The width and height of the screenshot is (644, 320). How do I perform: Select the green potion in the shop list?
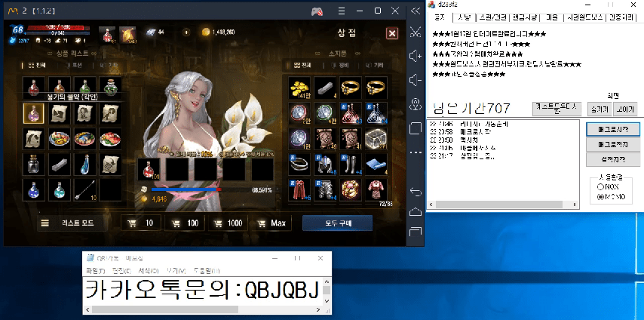pos(84,87)
